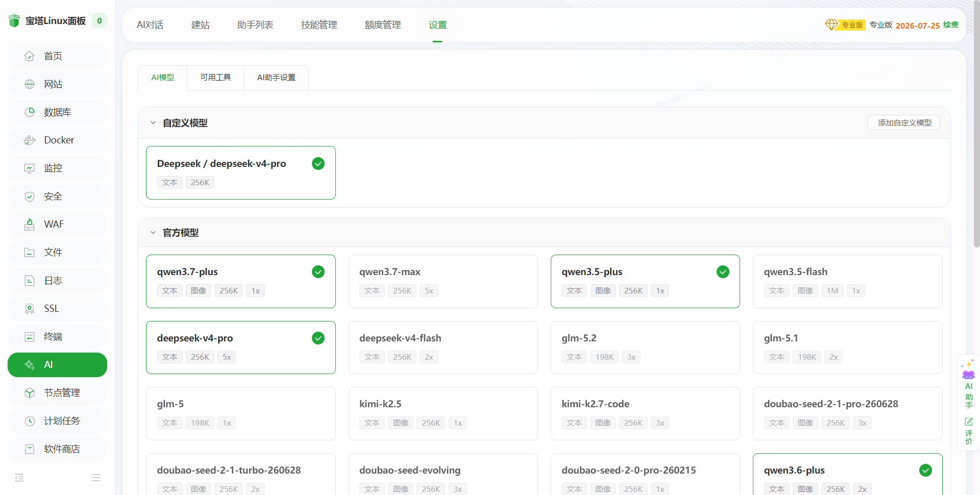Uncheck the qwen3.7-plus model checkmark
This screenshot has width=980, height=495.
click(x=318, y=272)
